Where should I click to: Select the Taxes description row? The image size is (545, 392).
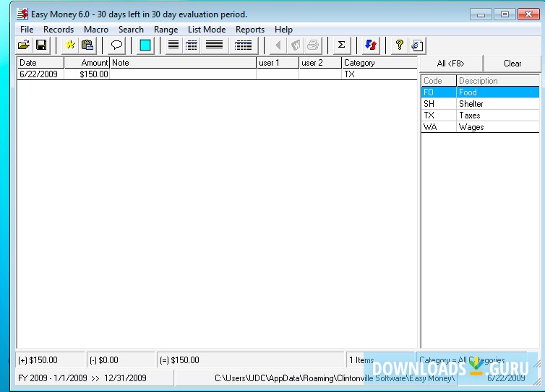(x=498, y=116)
